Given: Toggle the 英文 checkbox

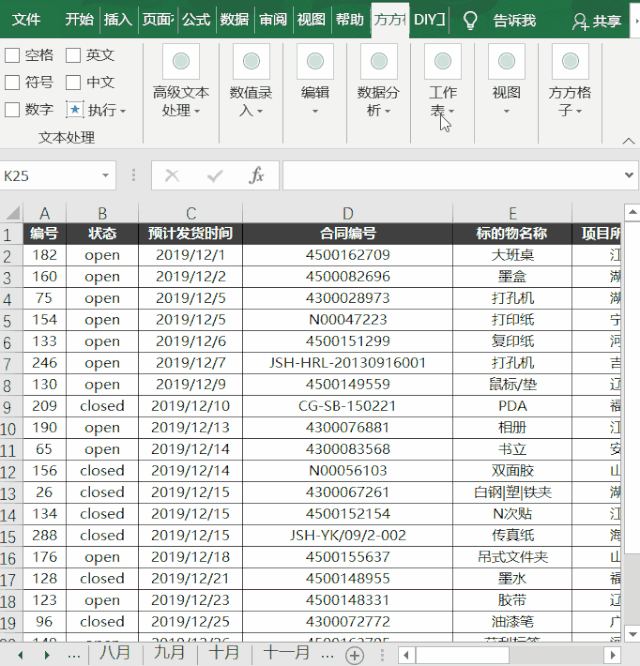Looking at the screenshot, I should click(x=73, y=55).
